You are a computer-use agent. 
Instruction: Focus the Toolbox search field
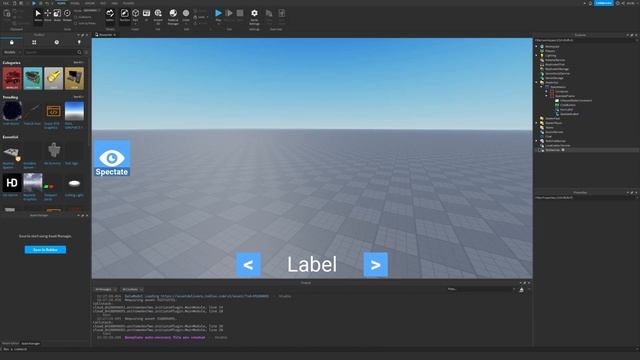(x=50, y=52)
